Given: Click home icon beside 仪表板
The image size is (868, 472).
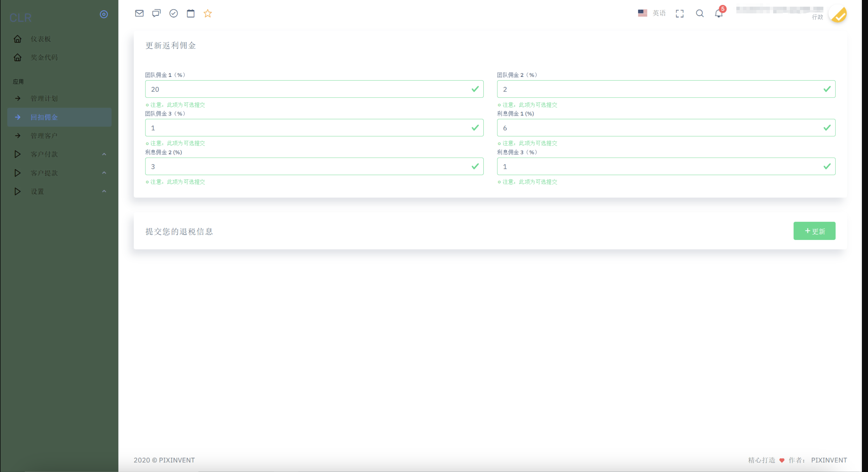Looking at the screenshot, I should [18, 39].
